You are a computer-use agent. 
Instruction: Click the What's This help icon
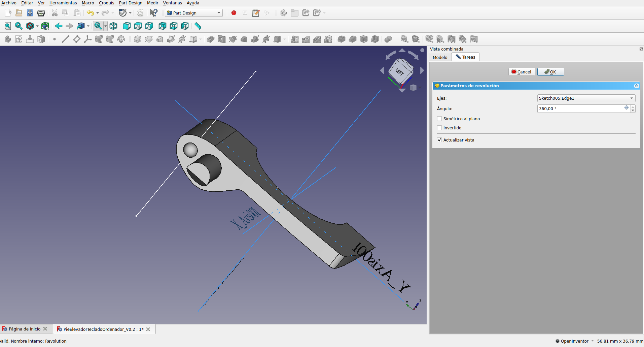point(153,13)
